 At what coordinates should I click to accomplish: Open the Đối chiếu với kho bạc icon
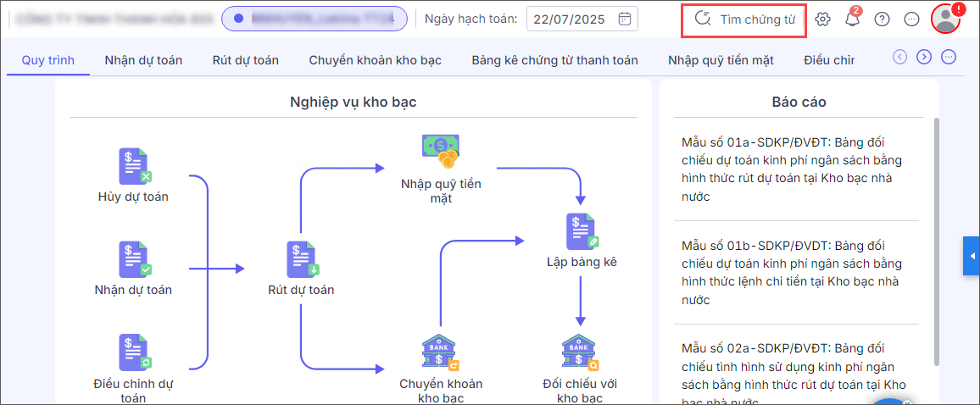[581, 352]
